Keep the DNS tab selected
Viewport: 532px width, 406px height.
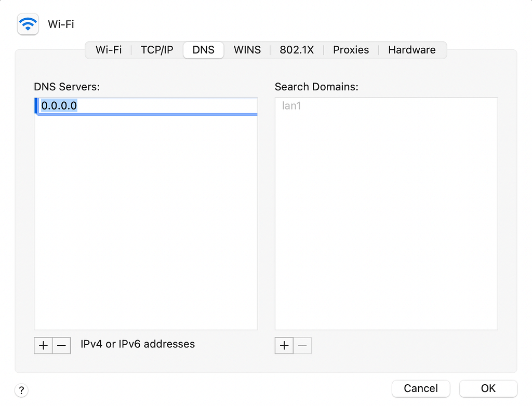pyautogui.click(x=203, y=50)
